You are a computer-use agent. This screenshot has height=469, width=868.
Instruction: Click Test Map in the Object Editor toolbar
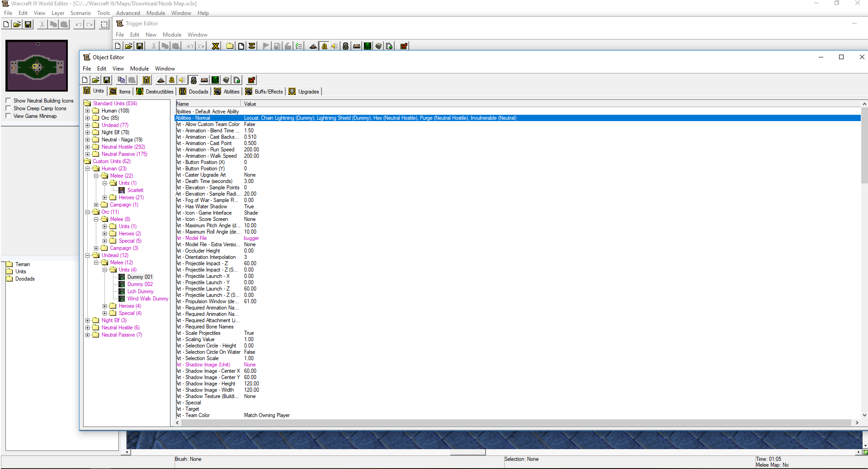click(x=251, y=80)
